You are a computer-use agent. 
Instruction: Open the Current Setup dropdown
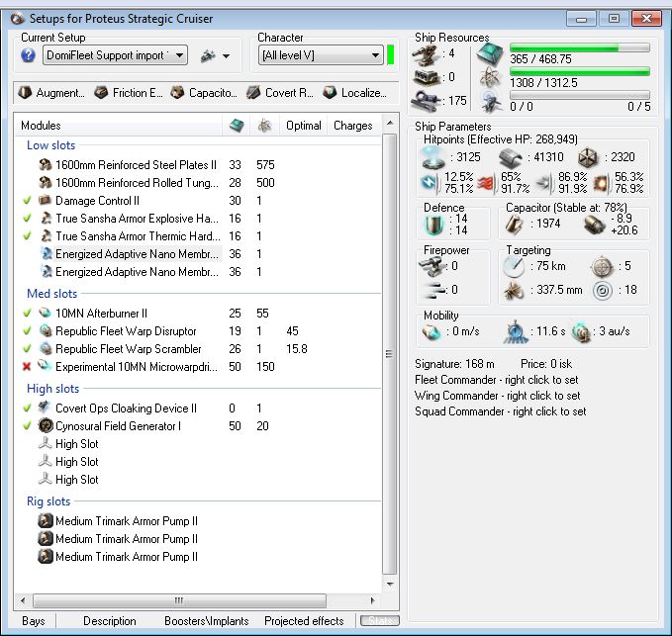tap(115, 55)
